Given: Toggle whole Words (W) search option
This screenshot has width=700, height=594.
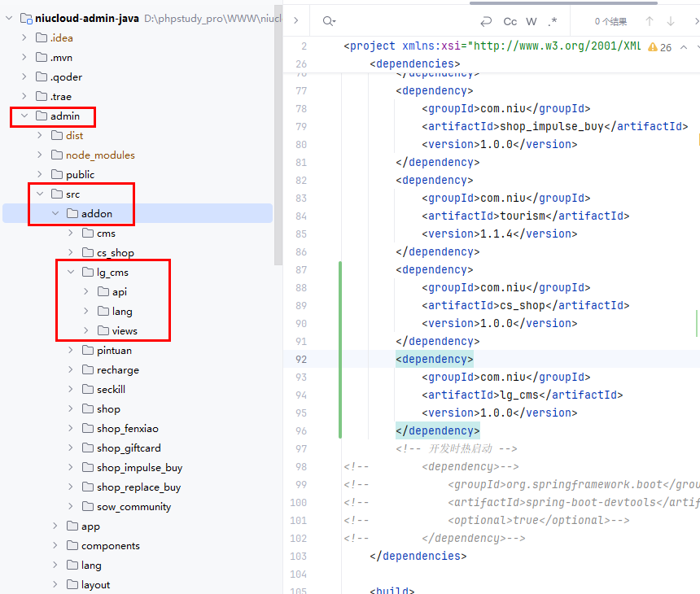Looking at the screenshot, I should point(532,22).
